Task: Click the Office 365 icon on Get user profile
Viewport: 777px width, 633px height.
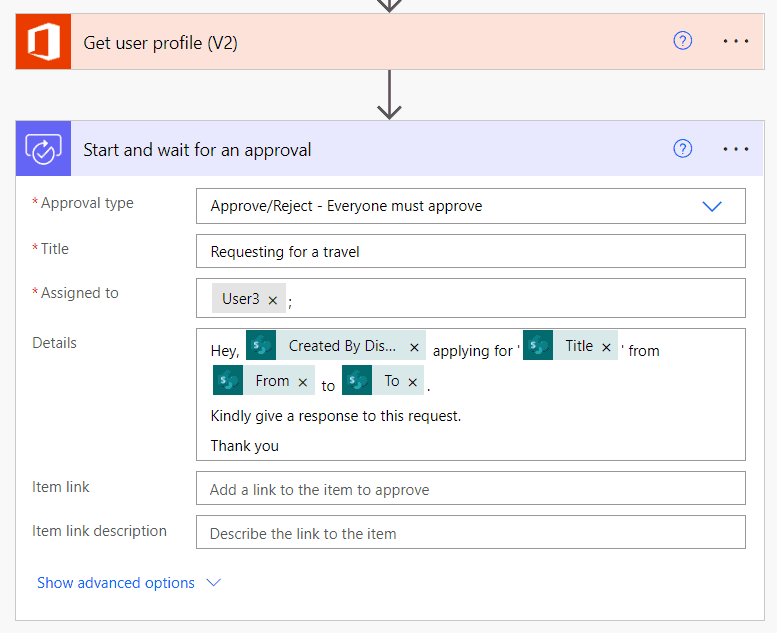Action: 44,42
